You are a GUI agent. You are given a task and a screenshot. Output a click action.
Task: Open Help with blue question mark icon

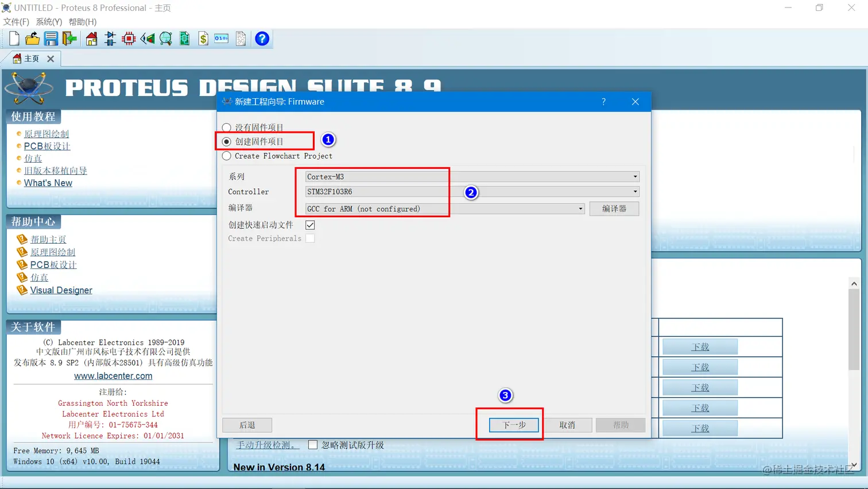(x=262, y=38)
